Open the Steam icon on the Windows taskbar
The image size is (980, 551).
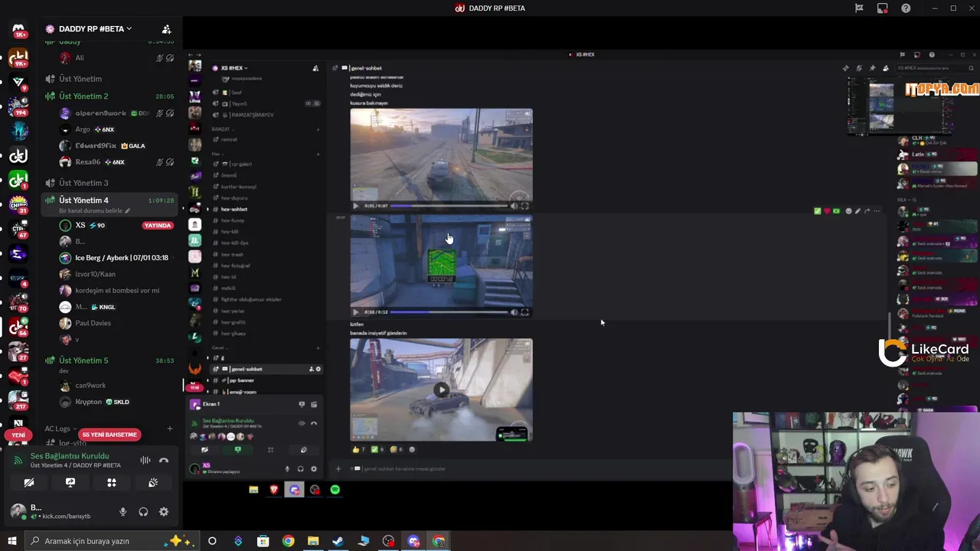click(338, 541)
